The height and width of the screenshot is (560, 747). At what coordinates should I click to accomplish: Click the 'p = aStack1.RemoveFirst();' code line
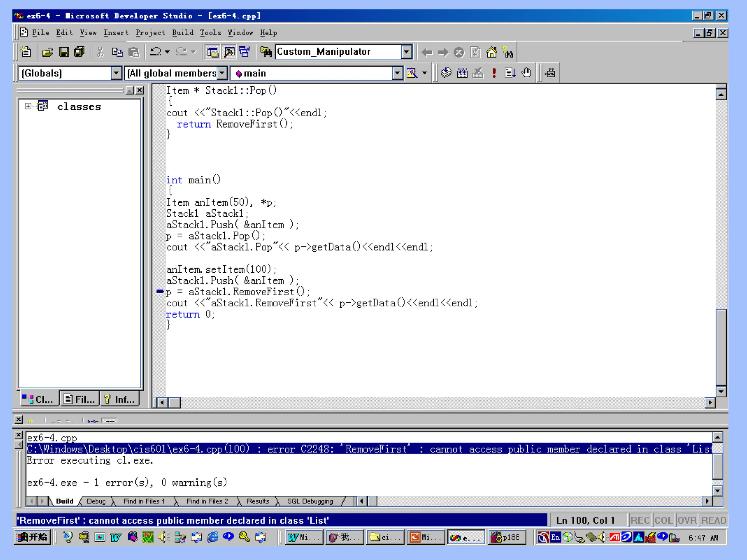pos(238,292)
